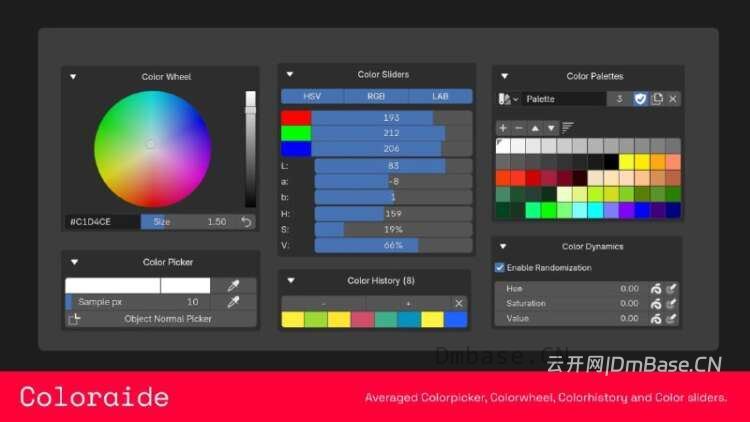This screenshot has height=422, width=750.
Task: Uncheck Enable Randomization
Action: point(499,267)
